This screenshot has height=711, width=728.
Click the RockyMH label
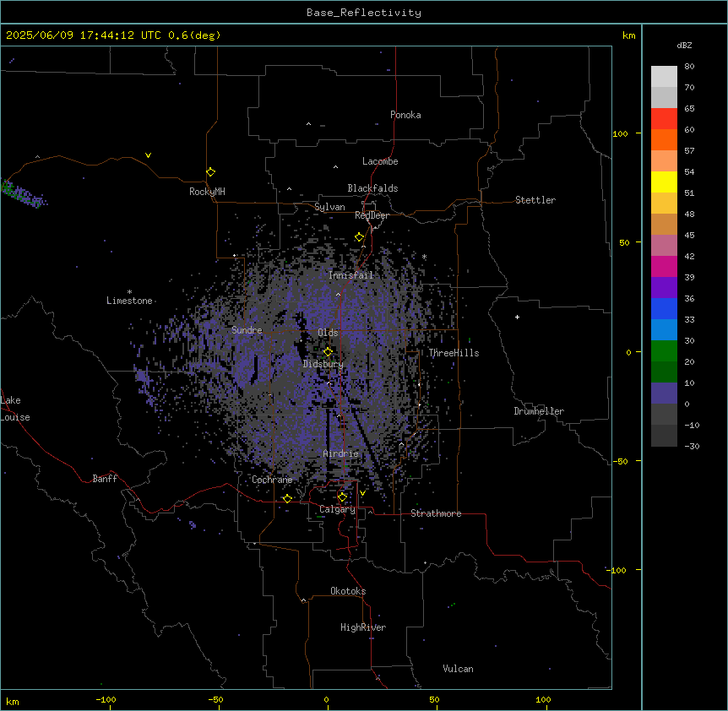click(x=207, y=191)
